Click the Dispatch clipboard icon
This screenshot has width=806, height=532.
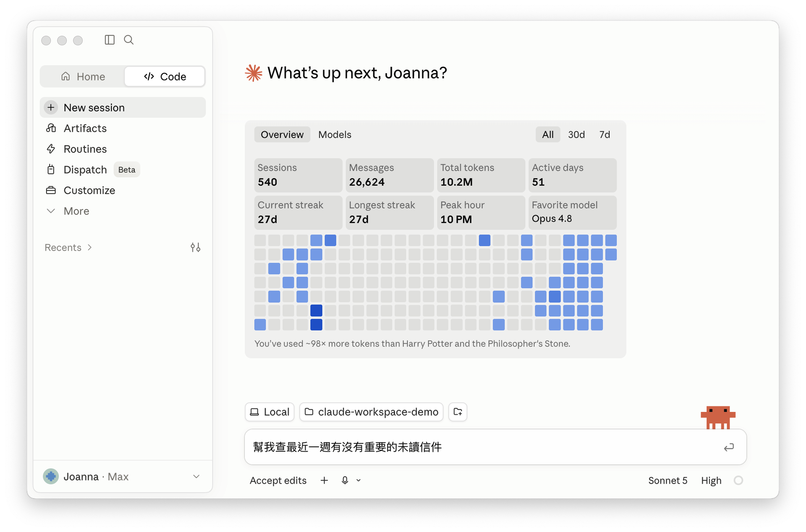(x=51, y=170)
